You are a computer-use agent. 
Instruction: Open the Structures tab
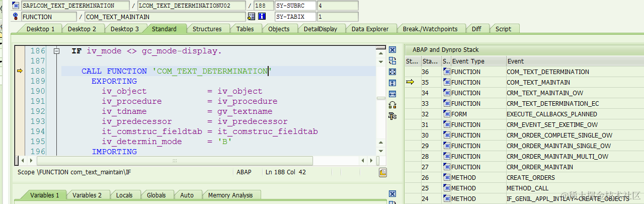pos(207,29)
